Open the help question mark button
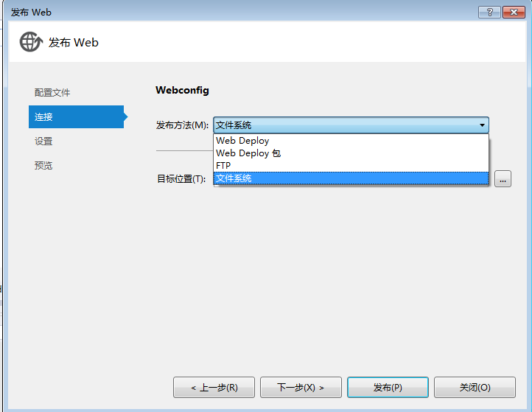532x412 pixels. point(489,13)
